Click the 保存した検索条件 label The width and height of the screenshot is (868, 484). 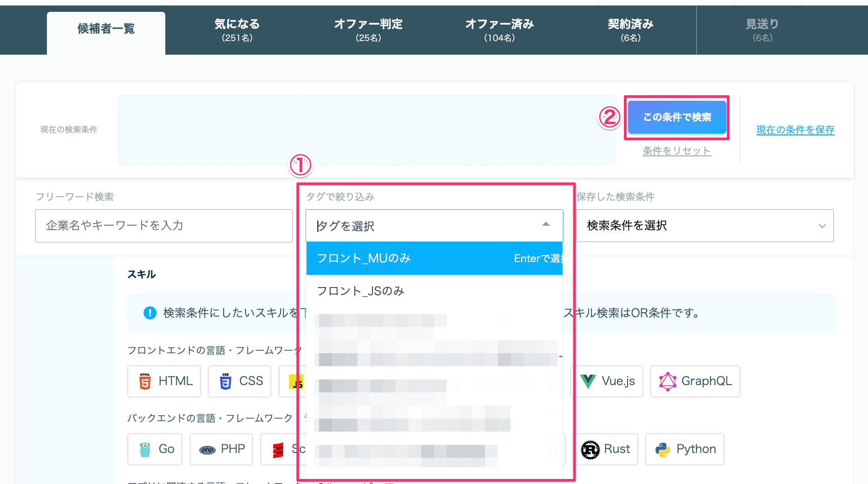(616, 197)
